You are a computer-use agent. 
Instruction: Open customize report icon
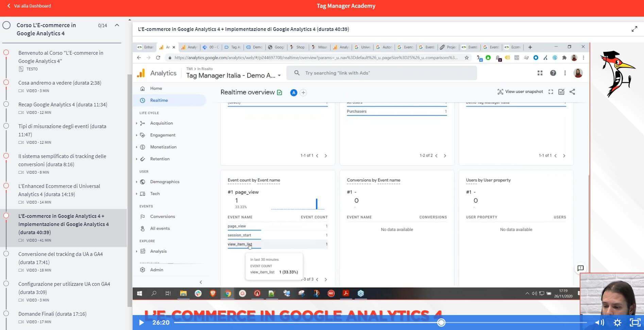click(561, 92)
